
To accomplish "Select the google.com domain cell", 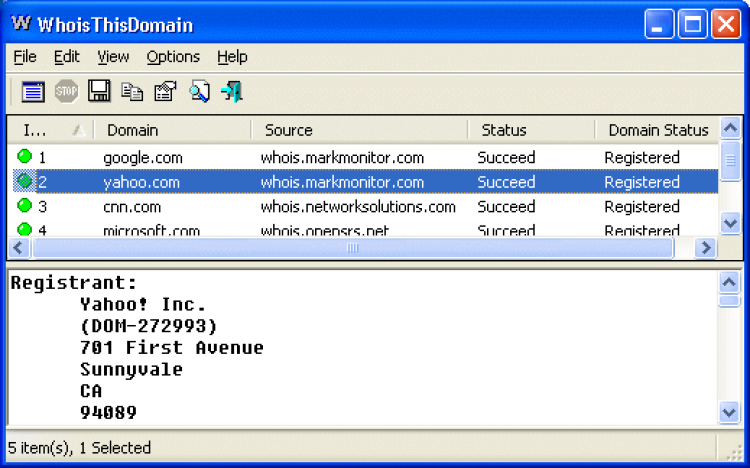I will tap(143, 158).
